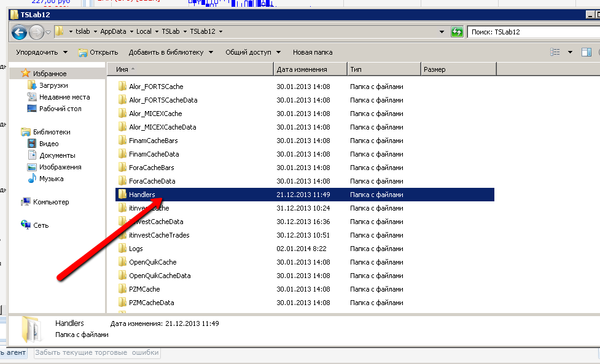Select the Logs folder icon
Viewport: 600px width, 364px height.
tap(122, 248)
